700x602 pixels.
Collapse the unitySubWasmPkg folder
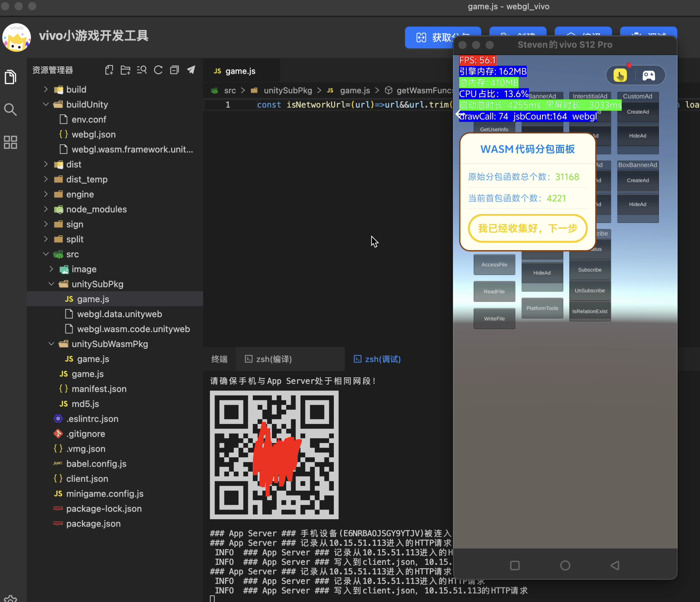click(51, 344)
